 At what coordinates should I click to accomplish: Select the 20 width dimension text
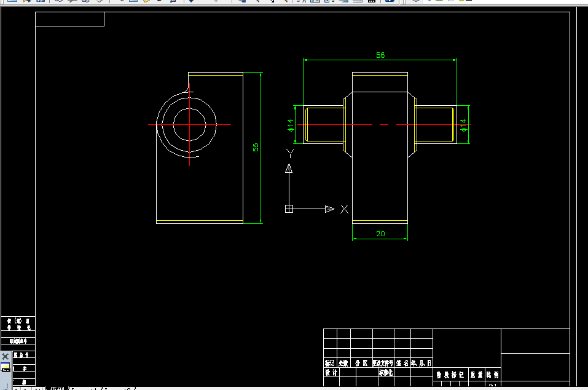380,234
